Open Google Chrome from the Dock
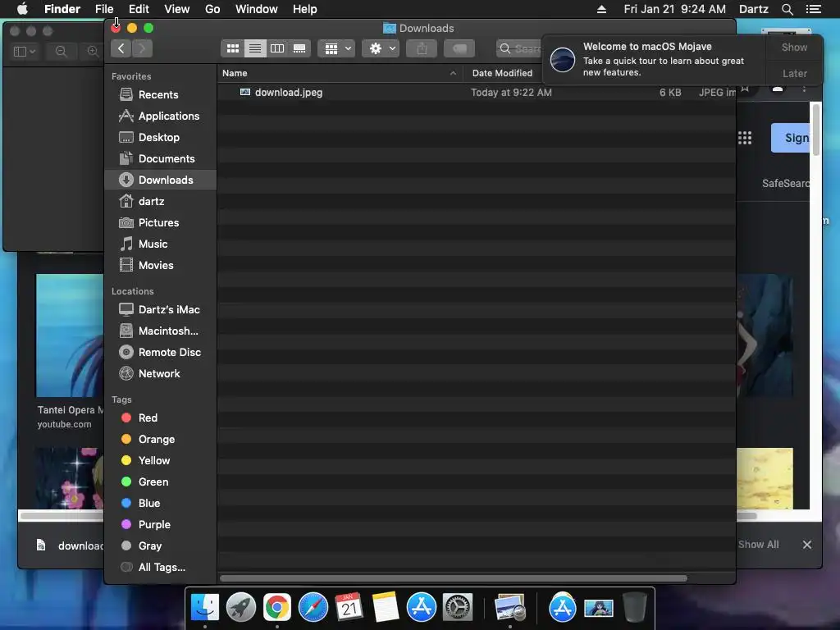The width and height of the screenshot is (840, 630). click(x=277, y=608)
